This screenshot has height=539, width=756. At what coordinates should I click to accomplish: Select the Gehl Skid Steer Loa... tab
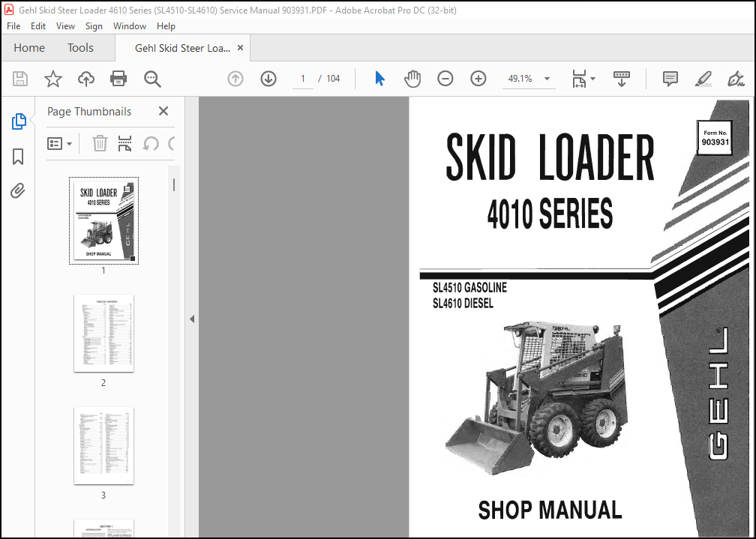(x=182, y=48)
